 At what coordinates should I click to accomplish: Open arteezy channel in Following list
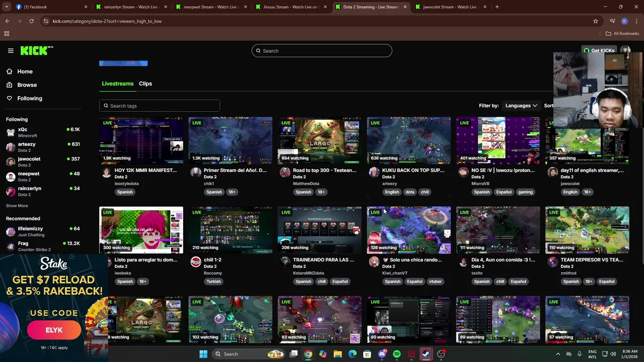tap(43, 147)
